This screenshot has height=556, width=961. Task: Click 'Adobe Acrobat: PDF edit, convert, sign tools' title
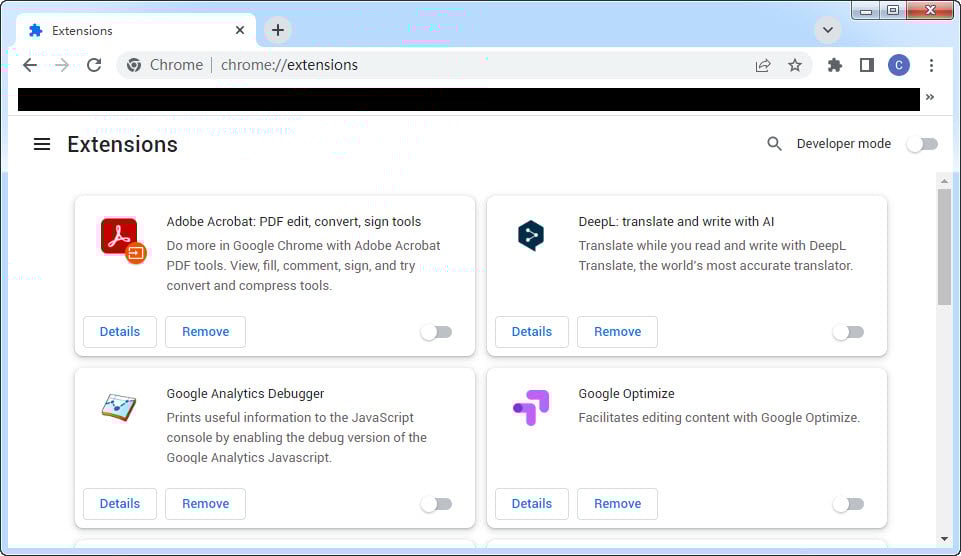294,222
